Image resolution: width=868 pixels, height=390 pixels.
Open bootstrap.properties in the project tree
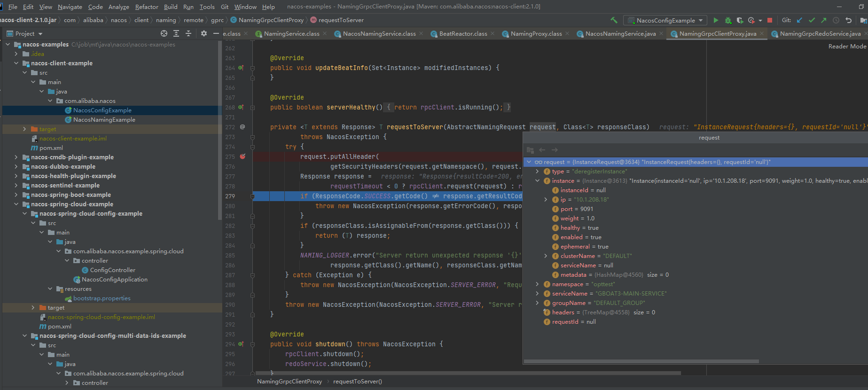pos(102,298)
